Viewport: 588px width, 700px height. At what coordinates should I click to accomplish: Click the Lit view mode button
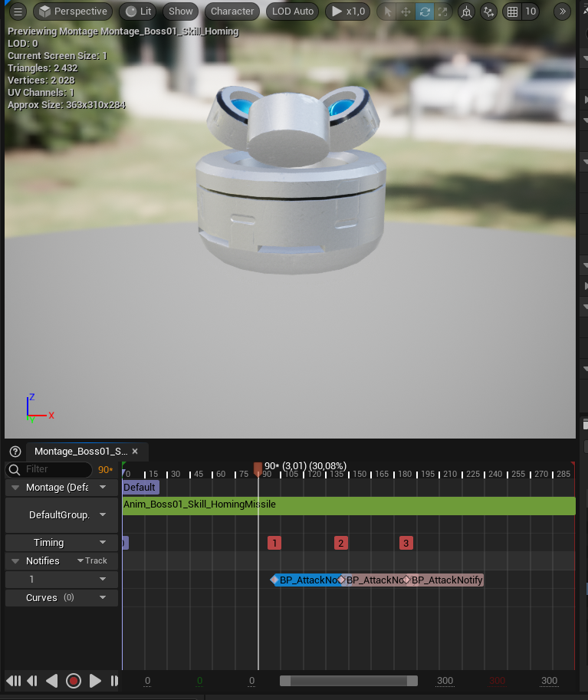coord(139,12)
